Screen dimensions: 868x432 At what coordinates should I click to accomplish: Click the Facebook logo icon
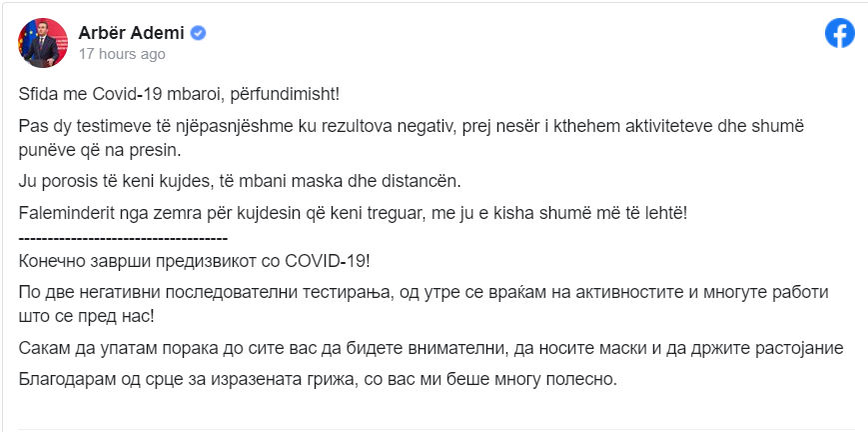(839, 33)
